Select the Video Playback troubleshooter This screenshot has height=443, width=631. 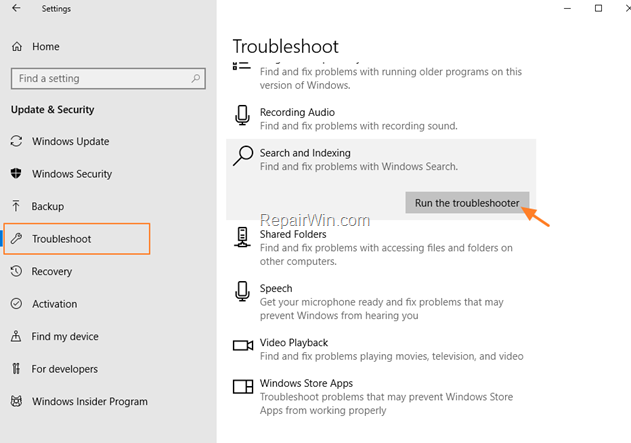(x=294, y=343)
